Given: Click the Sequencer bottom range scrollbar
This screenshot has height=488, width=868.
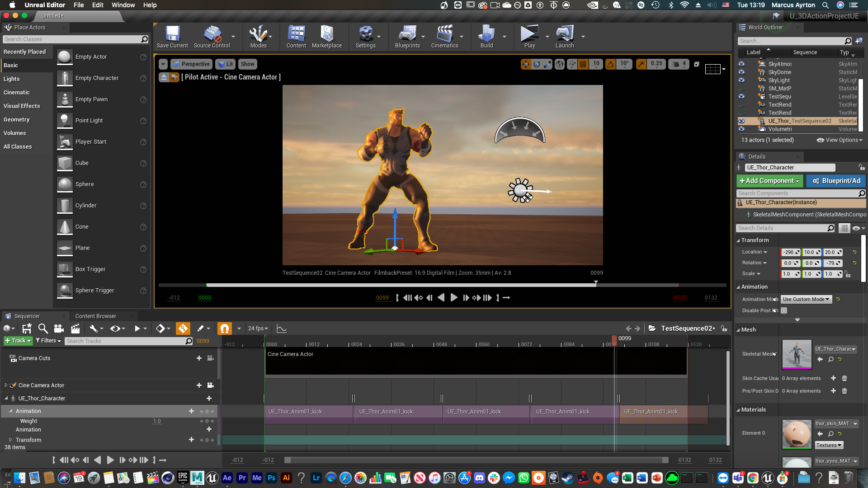Looking at the screenshot, I should (x=476, y=460).
